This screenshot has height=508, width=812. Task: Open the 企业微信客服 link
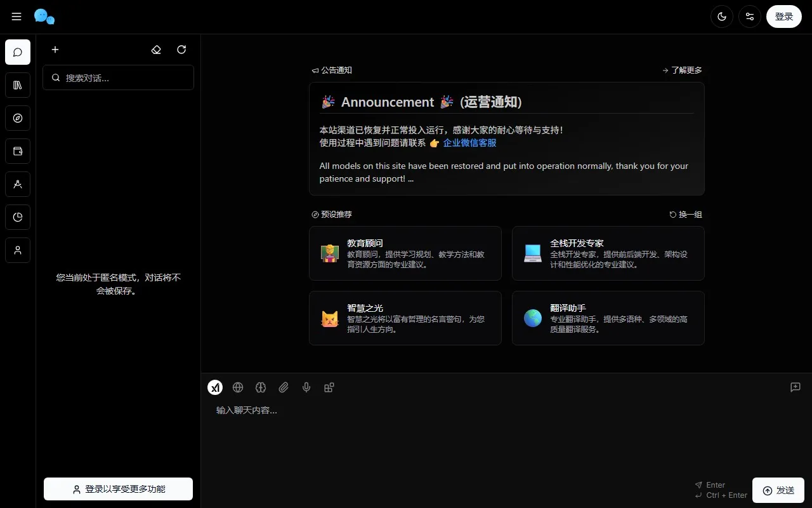(x=469, y=143)
